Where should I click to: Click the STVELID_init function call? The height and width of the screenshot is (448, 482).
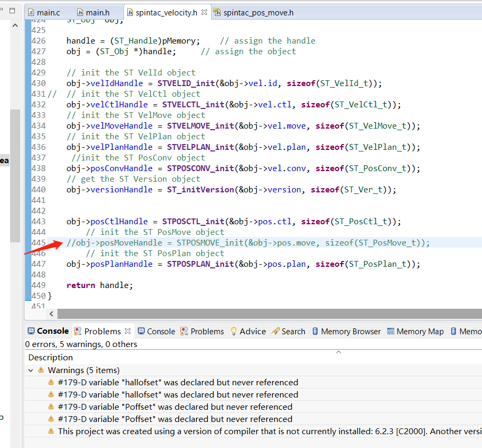[186, 83]
